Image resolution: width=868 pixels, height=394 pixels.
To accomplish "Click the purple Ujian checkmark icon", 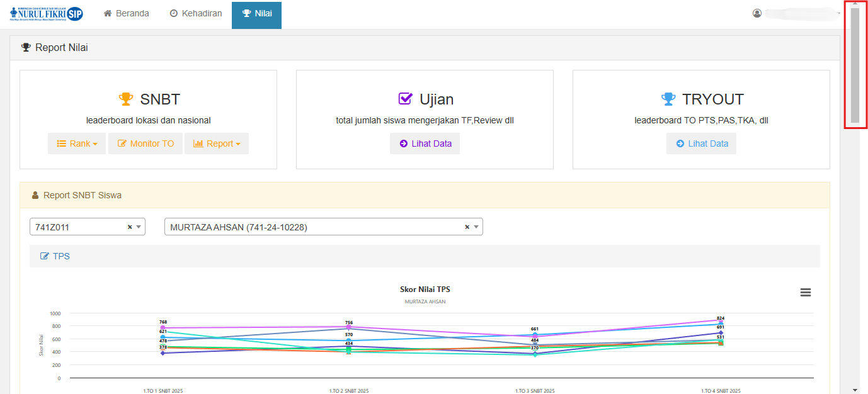I will [x=405, y=99].
